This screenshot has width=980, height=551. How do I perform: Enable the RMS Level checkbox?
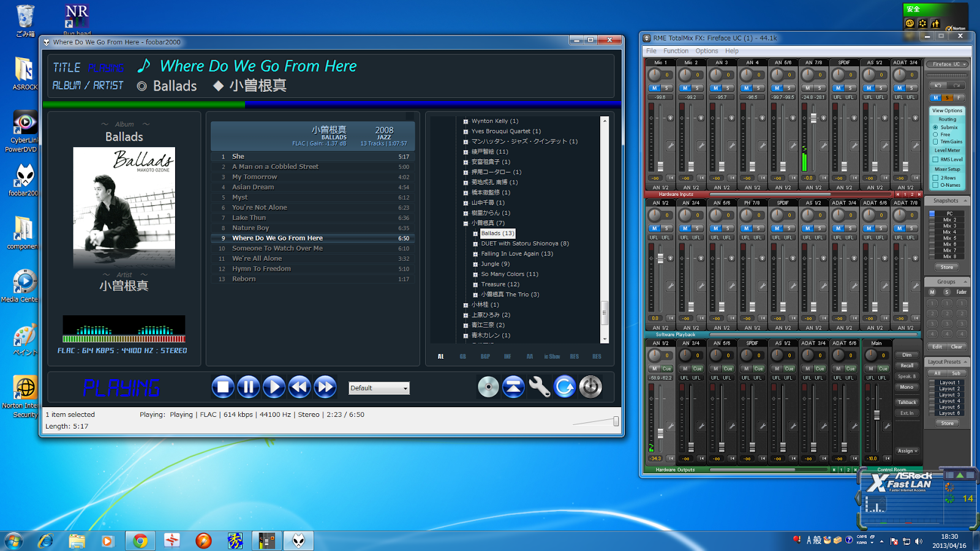point(935,160)
